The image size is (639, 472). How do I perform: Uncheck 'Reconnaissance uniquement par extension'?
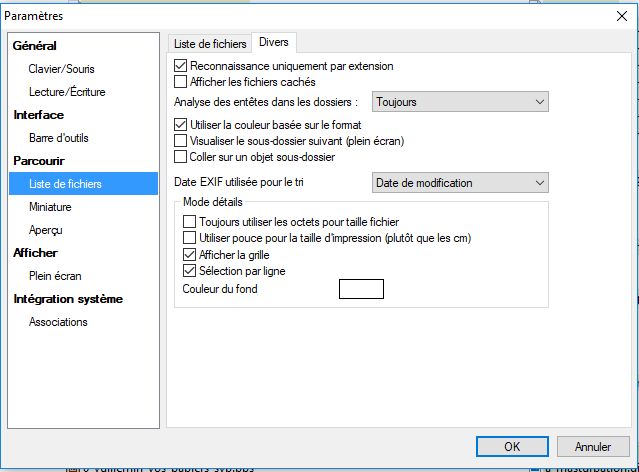[x=181, y=66]
